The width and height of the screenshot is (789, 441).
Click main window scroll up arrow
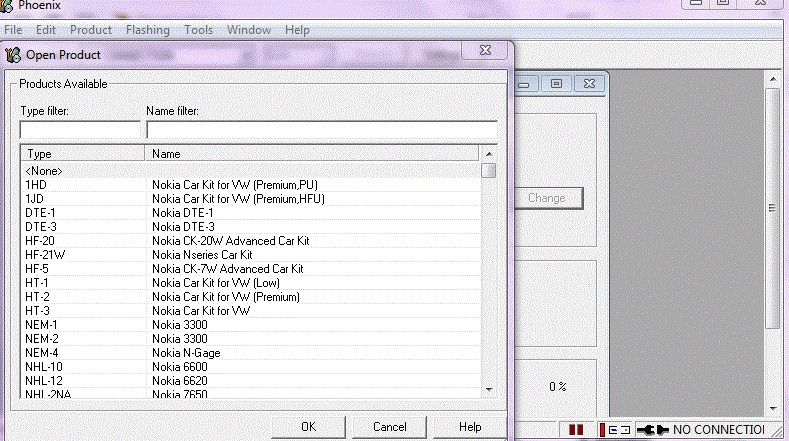772,79
